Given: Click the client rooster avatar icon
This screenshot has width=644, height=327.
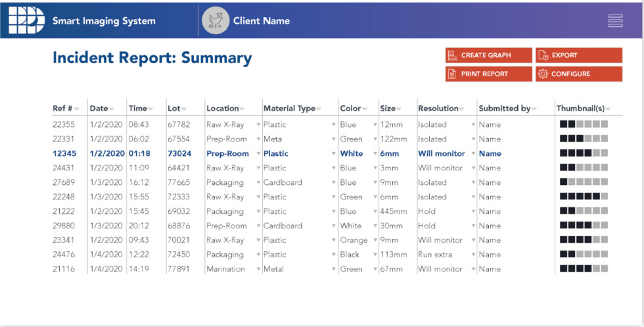Looking at the screenshot, I should [216, 20].
